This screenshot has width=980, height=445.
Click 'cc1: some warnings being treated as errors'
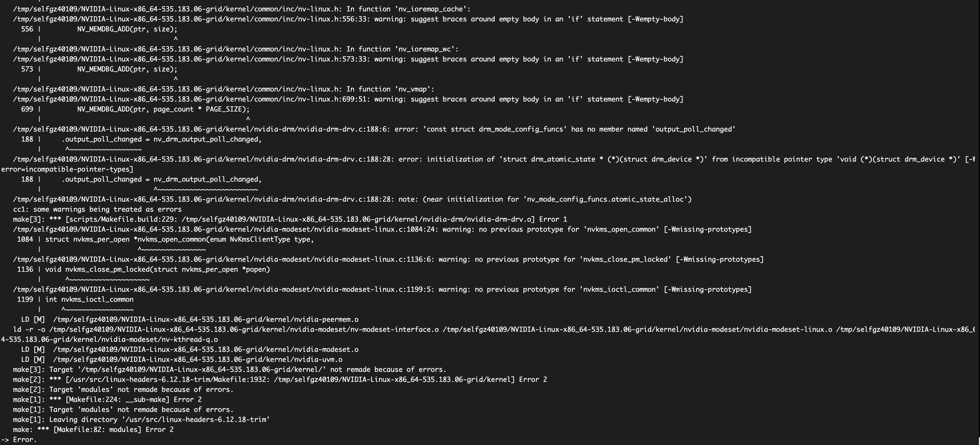97,209
